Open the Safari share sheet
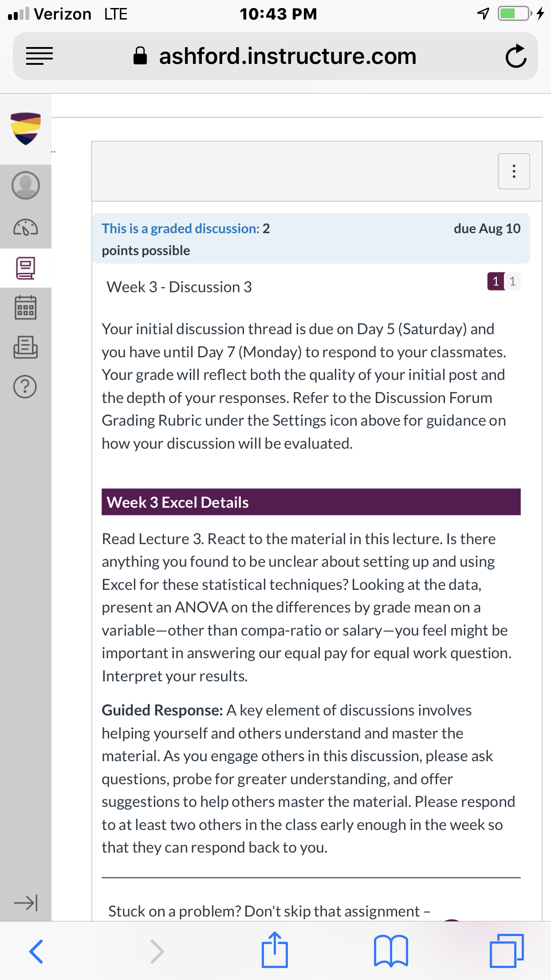 pos(275,950)
